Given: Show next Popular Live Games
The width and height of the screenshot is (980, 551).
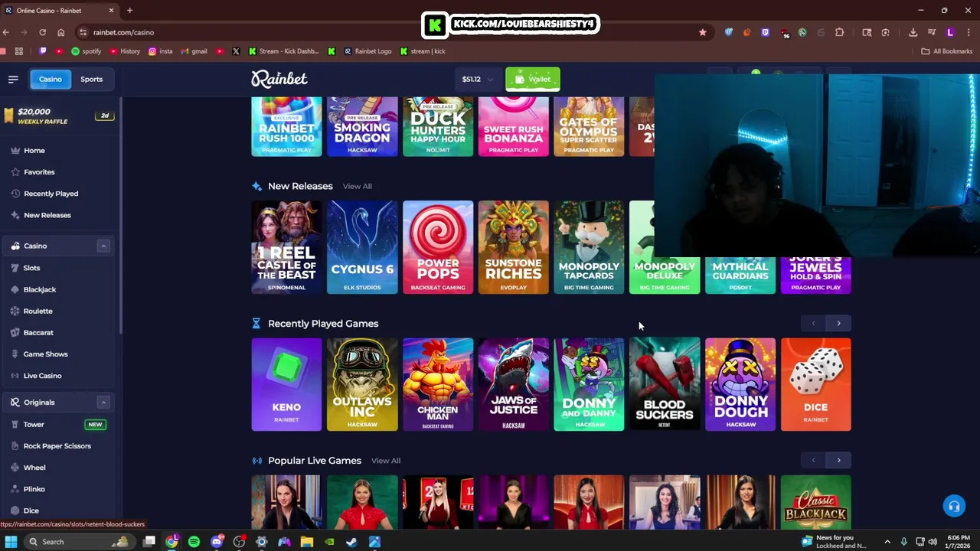Looking at the screenshot, I should pos(838,460).
